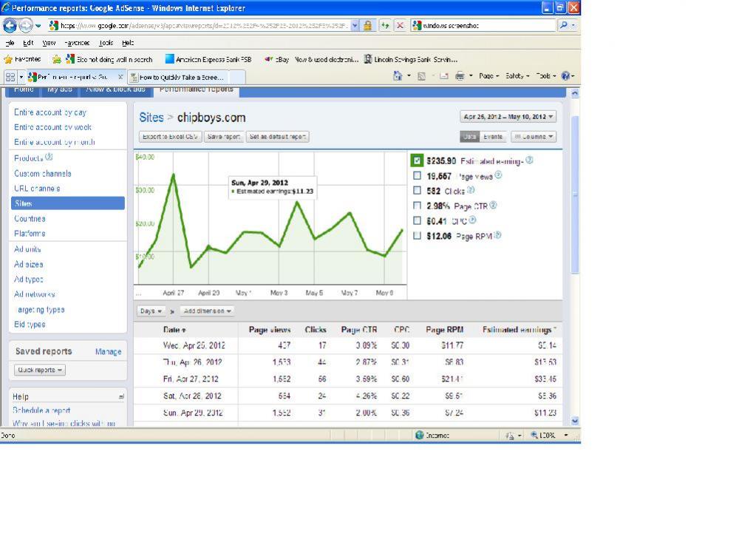Select the My ads AdSense tab
Image resolution: width=756 pixels, height=545 pixels.
[59, 90]
